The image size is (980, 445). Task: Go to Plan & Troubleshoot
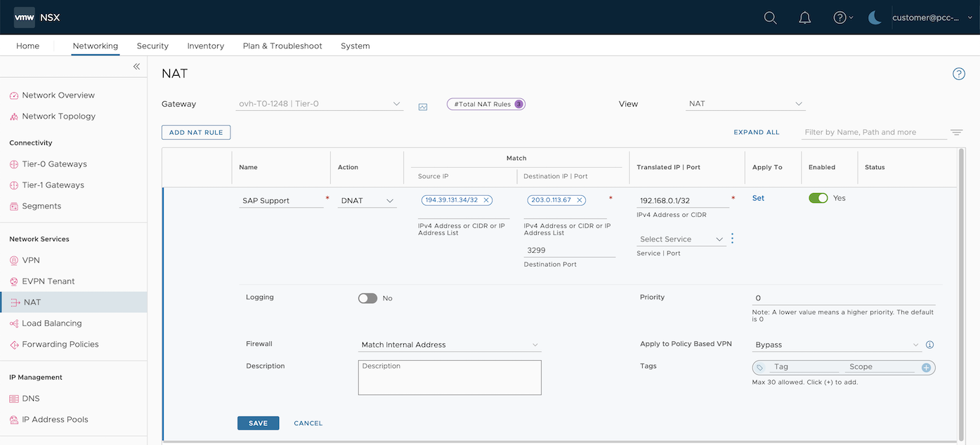click(282, 46)
